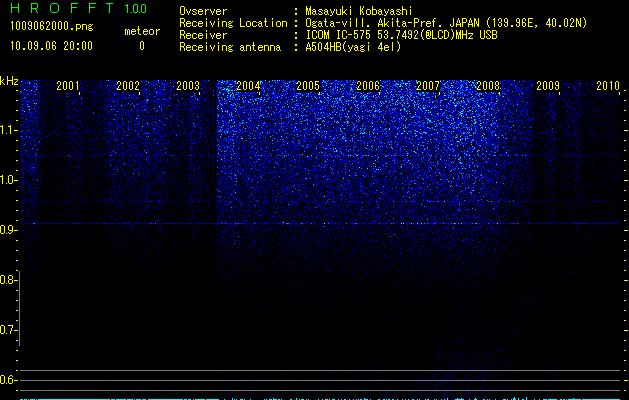The height and width of the screenshot is (400, 629).
Task: Click the kHz axis unit label
Action: (x=9, y=81)
